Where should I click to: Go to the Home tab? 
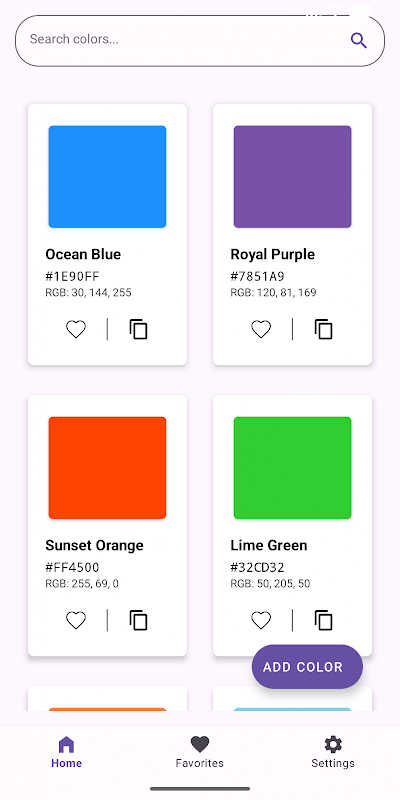tap(66, 752)
